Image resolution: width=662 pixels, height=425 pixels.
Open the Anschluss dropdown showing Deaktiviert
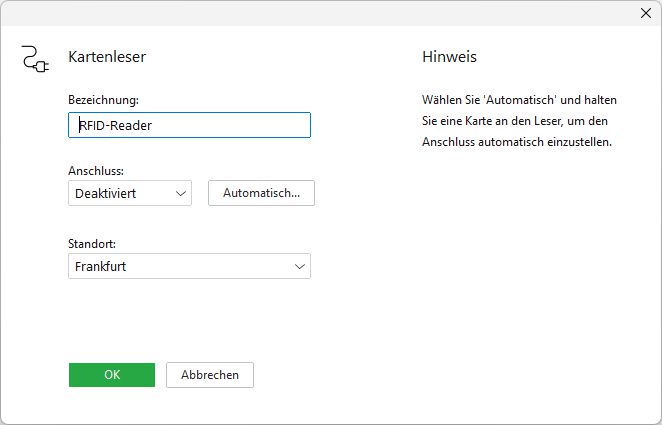129,193
